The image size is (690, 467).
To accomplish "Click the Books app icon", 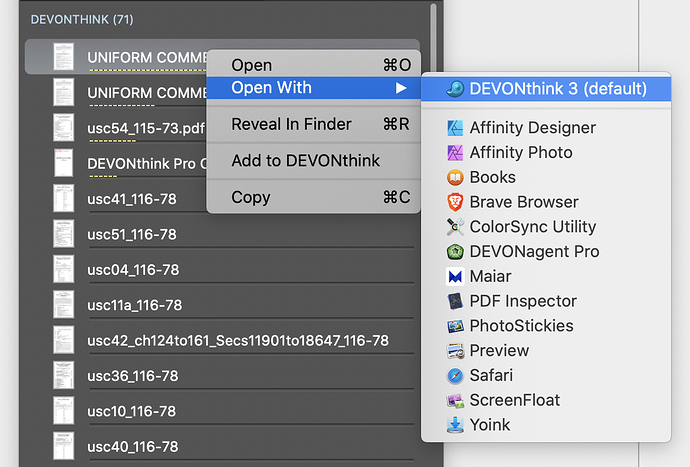I will [455, 177].
